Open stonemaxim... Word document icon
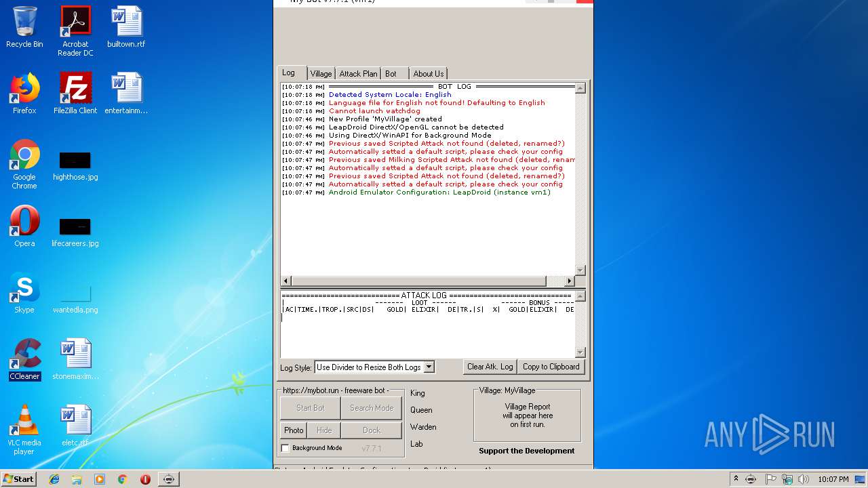868x488 pixels. point(75,360)
